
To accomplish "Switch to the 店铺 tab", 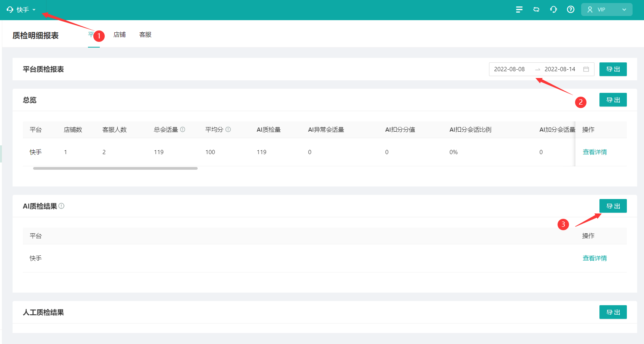I will 120,35.
